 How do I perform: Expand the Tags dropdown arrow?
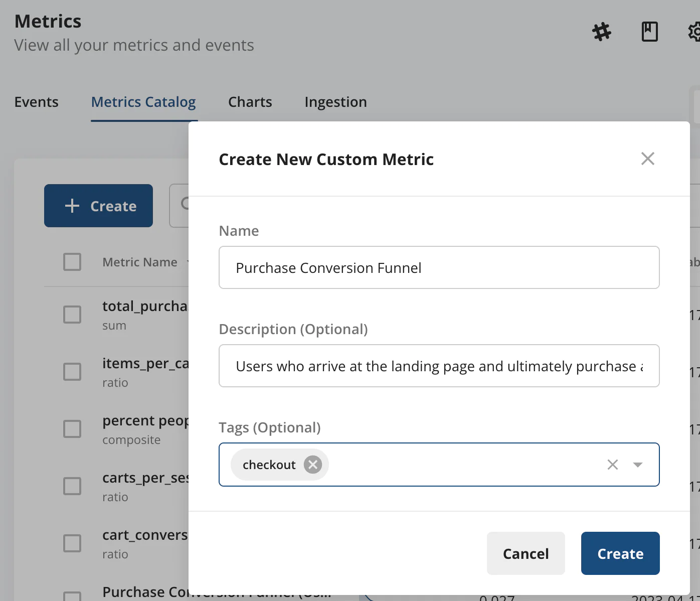638,465
